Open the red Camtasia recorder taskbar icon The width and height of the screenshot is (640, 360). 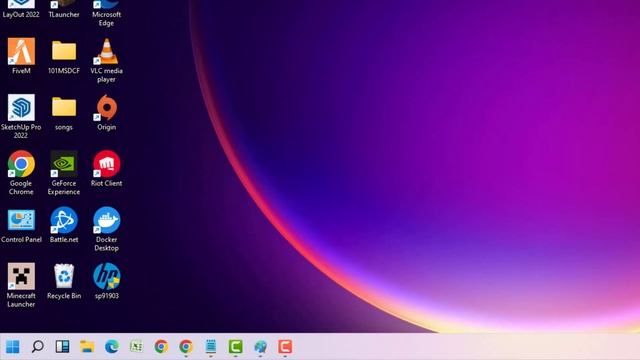click(285, 347)
